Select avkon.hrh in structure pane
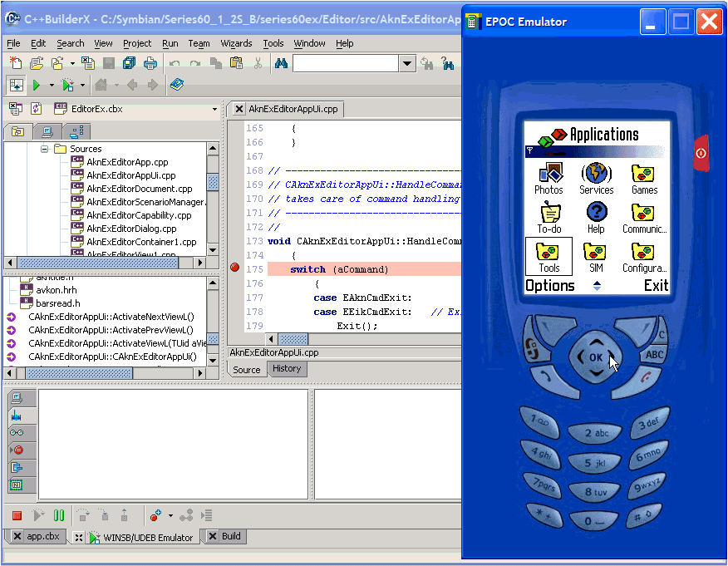Screen dimensions: 728x566 [x=56, y=290]
